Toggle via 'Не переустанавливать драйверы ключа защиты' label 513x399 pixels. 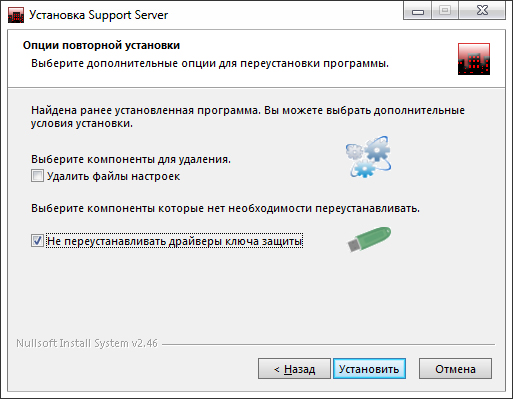[x=174, y=241]
